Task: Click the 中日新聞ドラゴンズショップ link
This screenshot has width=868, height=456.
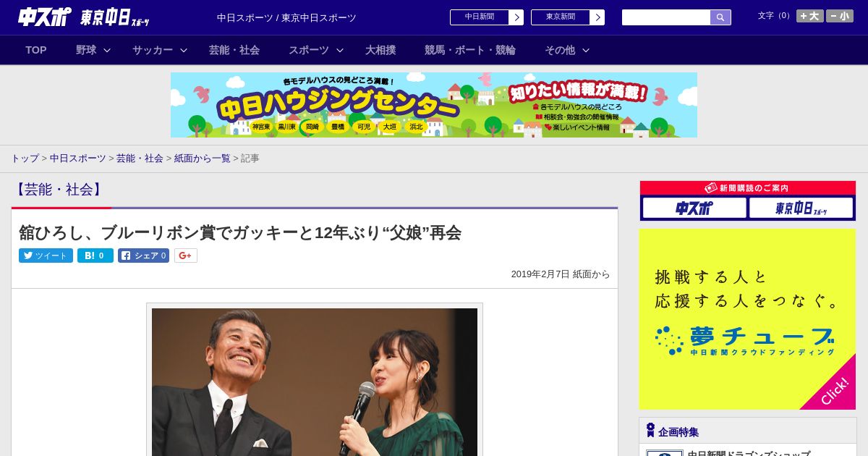Action: pyautogui.click(x=749, y=453)
